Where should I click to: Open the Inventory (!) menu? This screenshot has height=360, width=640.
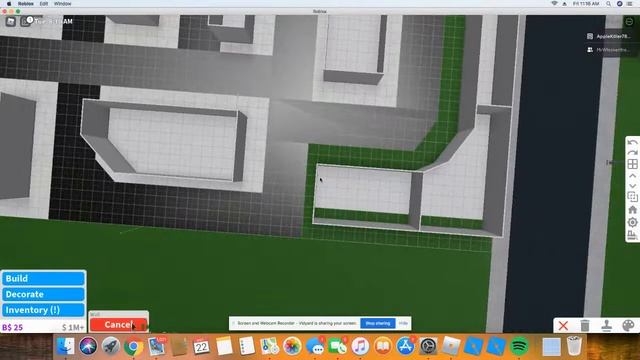point(44,310)
